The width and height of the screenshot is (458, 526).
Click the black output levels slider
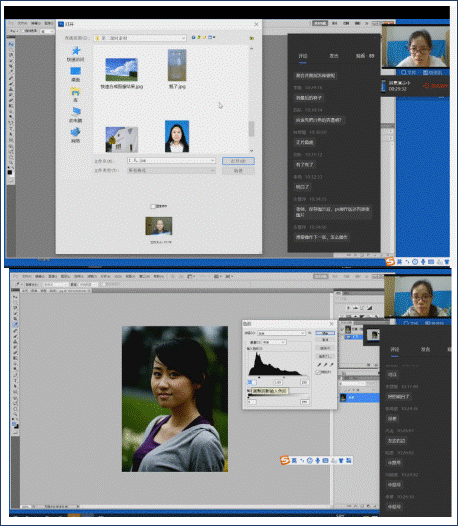click(x=249, y=397)
